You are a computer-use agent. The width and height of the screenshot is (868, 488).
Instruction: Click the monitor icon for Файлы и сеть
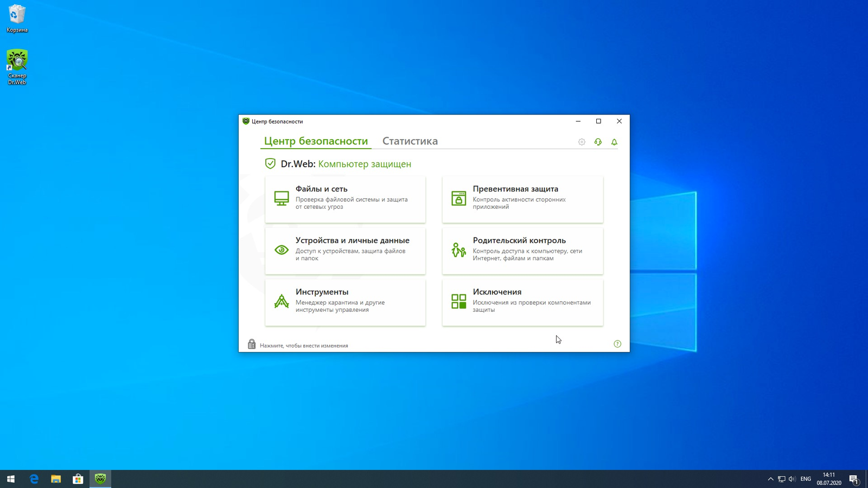tap(282, 198)
